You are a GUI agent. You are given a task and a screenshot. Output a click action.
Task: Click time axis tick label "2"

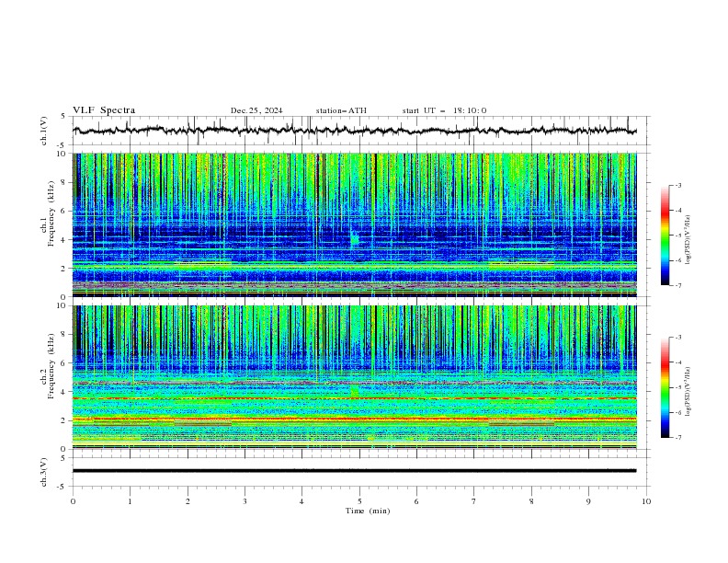[x=188, y=501]
